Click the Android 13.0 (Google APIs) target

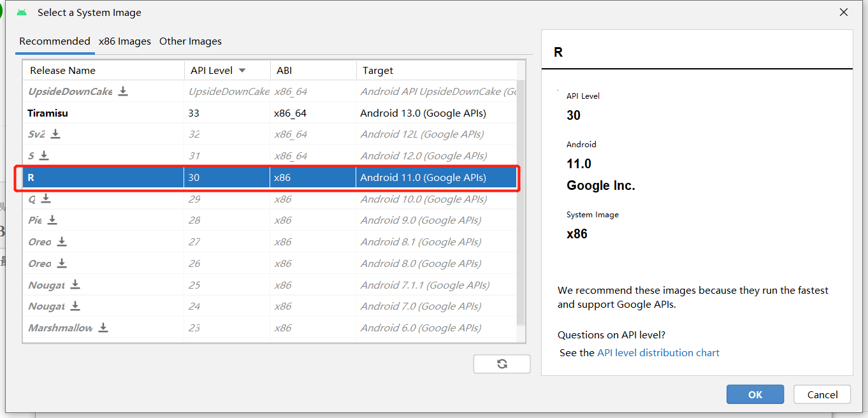coord(423,113)
